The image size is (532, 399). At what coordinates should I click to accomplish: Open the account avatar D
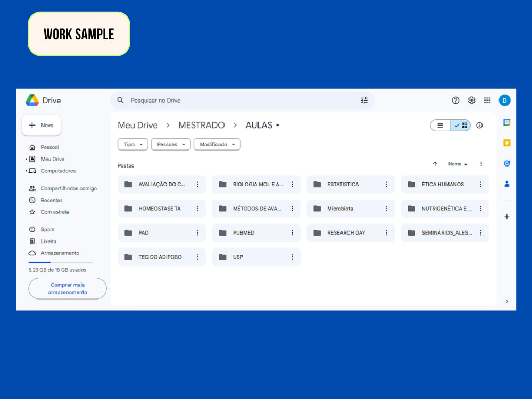click(x=504, y=101)
